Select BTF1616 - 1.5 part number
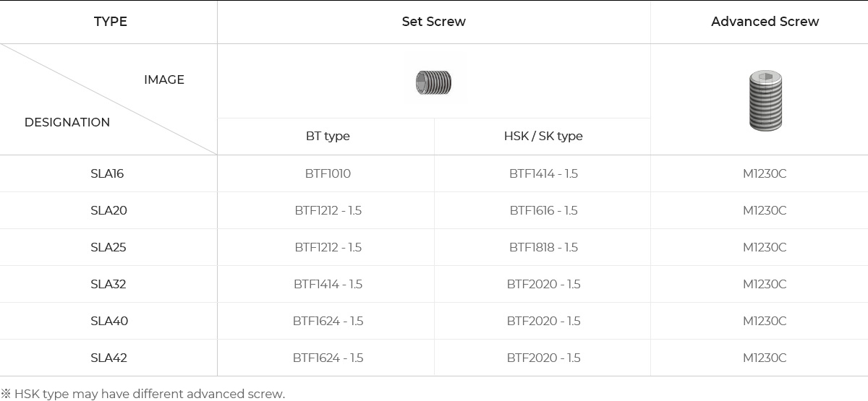868x401 pixels. 543,210
